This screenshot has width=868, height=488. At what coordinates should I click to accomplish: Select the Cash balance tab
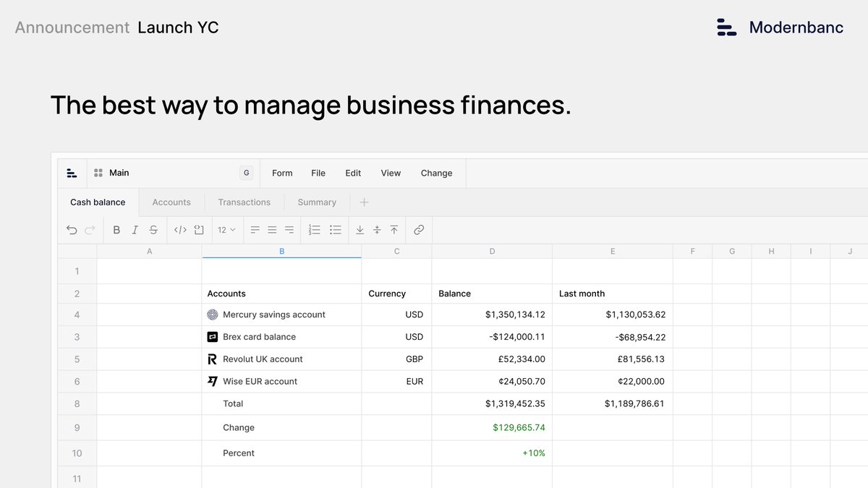pyautogui.click(x=98, y=202)
